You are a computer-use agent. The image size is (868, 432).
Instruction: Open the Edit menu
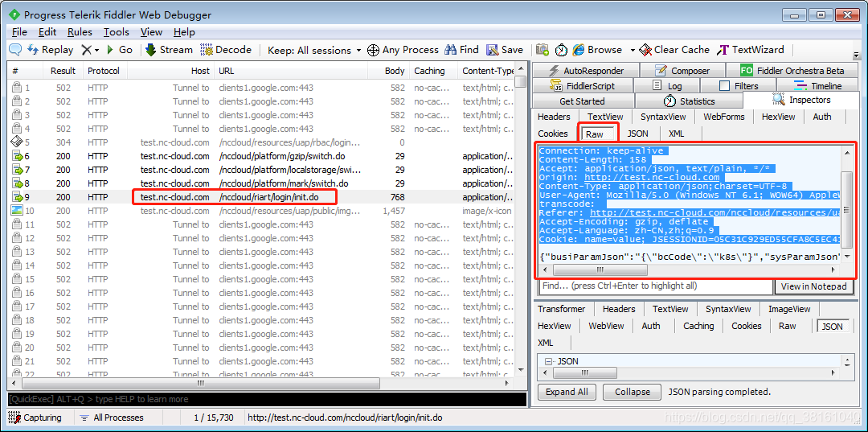coord(47,32)
